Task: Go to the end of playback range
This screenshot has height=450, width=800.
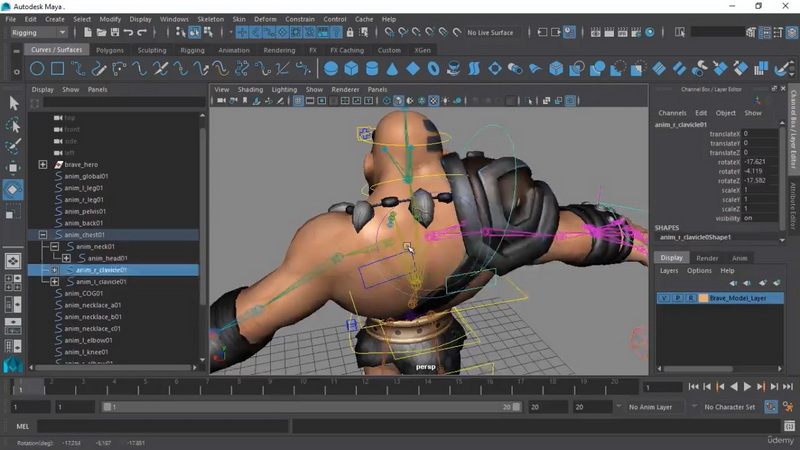Action: pos(788,387)
